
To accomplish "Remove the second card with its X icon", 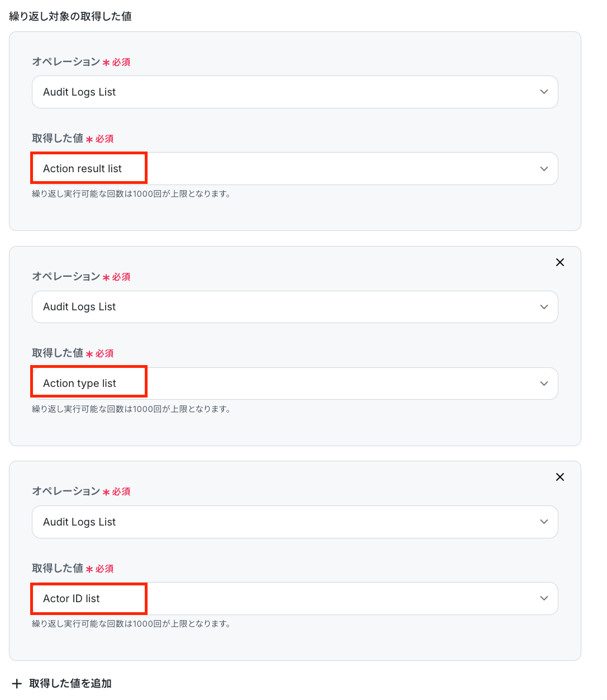I will click(x=559, y=262).
